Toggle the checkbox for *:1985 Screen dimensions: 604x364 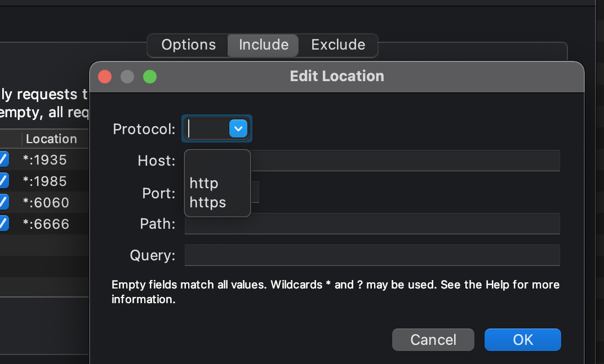pos(3,181)
